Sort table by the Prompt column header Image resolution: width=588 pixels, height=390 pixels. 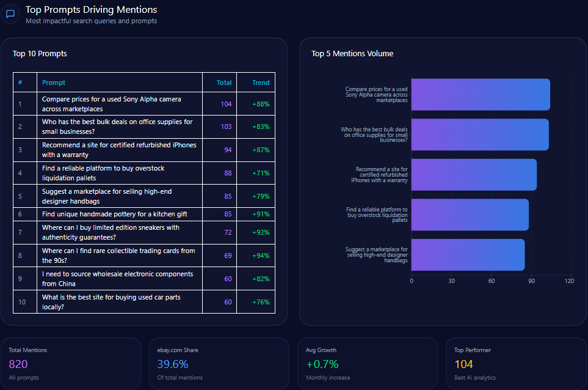point(54,83)
